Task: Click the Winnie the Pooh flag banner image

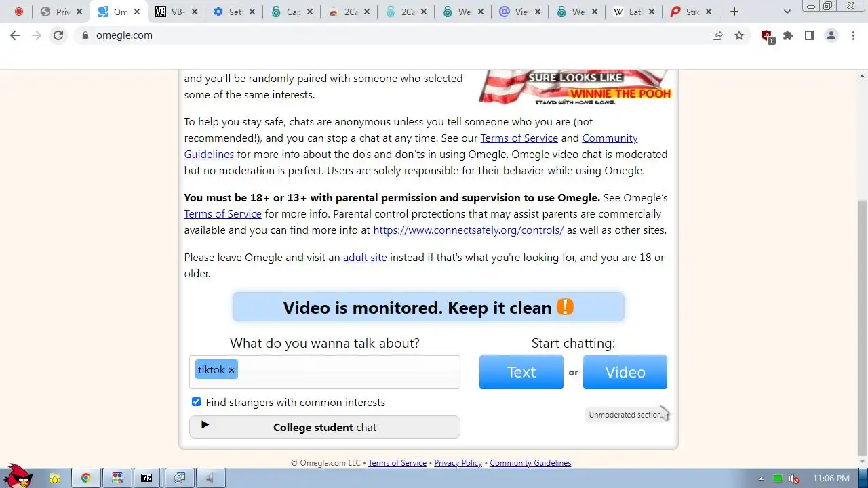Action: [575, 87]
